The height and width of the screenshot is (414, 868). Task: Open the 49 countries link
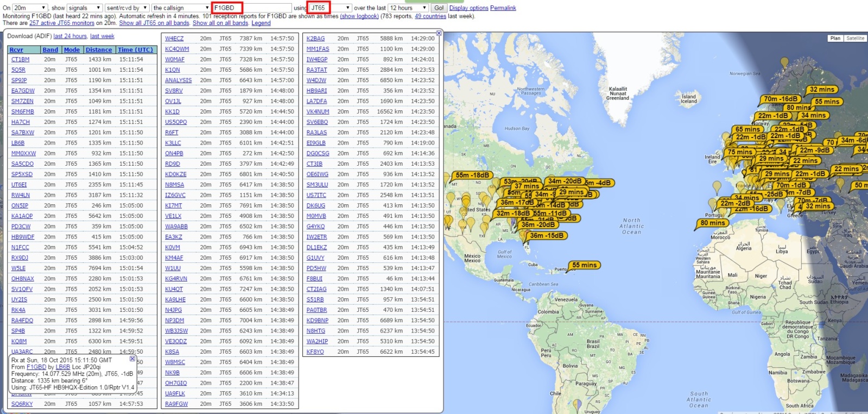click(430, 16)
